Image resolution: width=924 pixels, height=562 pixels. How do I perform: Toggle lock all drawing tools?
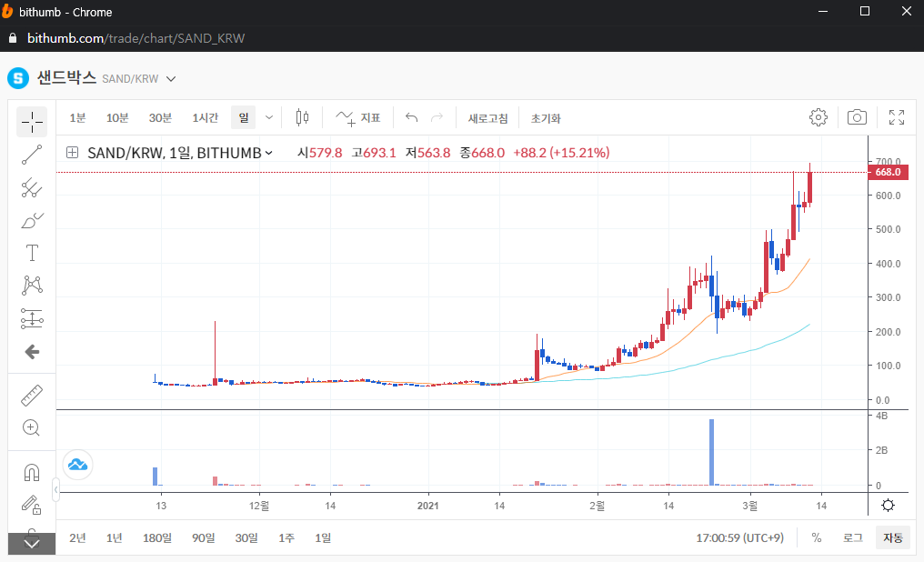(x=32, y=505)
